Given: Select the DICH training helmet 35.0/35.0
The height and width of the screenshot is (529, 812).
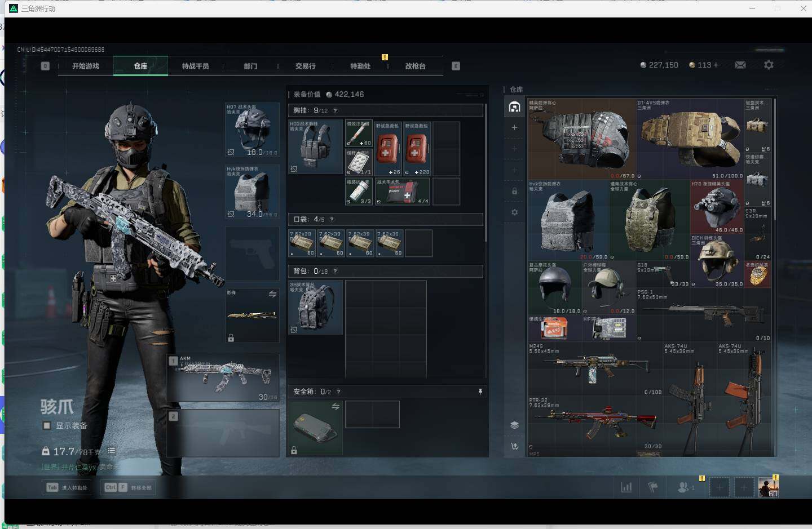Looking at the screenshot, I should pos(717,261).
